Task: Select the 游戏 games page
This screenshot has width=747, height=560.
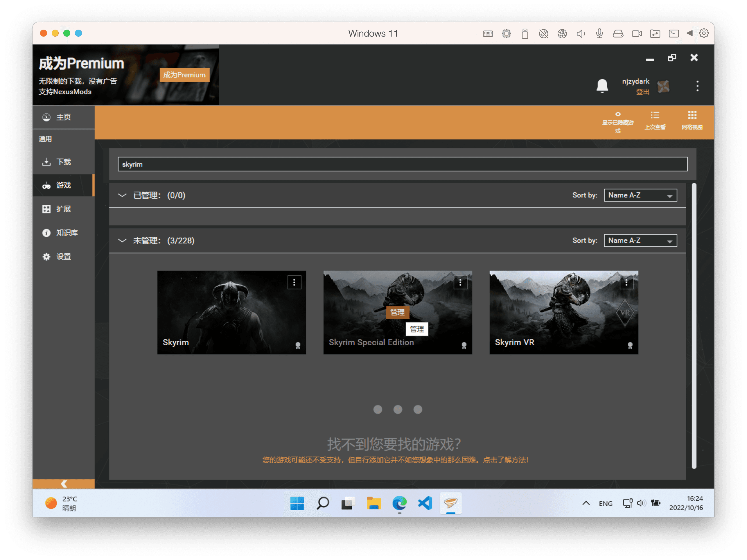Action: pyautogui.click(x=64, y=185)
